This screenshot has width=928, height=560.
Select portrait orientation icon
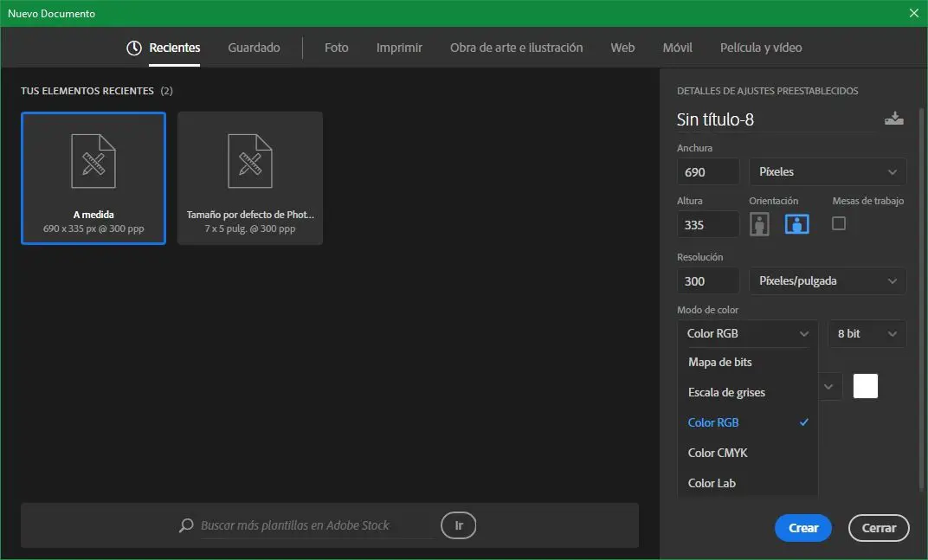[x=759, y=224]
